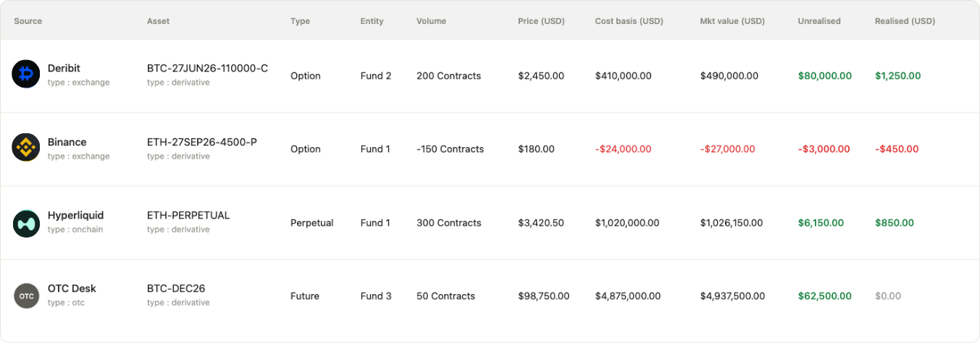
Task: Click the OTC Desk round icon
Action: pyautogui.click(x=26, y=295)
